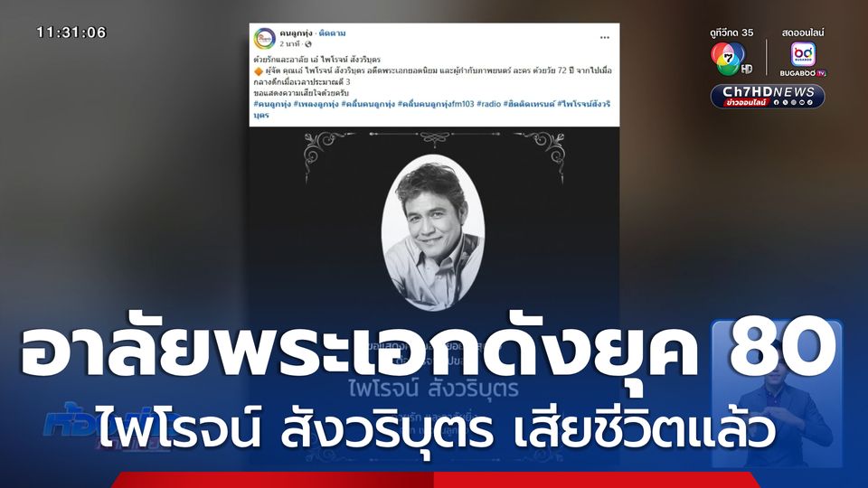Click the ข่าวออนไลน์ red label
868x488 pixels.
coord(747,102)
